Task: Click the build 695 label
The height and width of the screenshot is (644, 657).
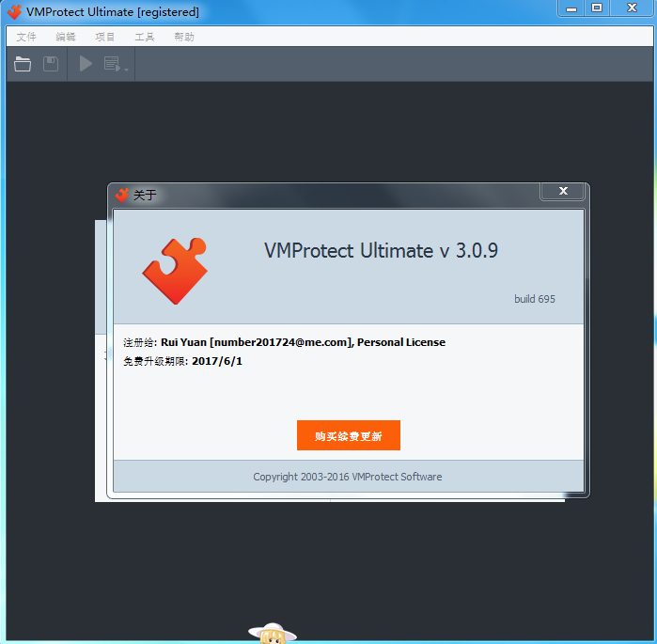Action: point(535,299)
